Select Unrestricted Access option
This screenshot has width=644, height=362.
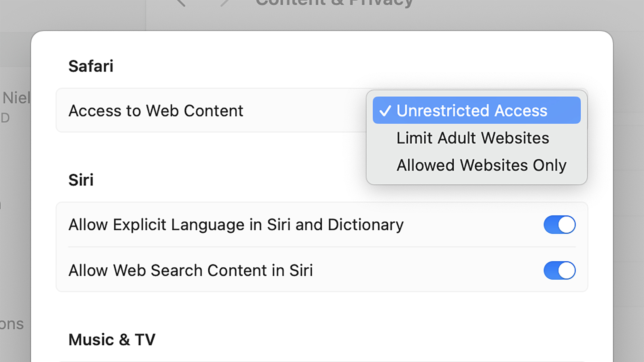click(x=471, y=111)
